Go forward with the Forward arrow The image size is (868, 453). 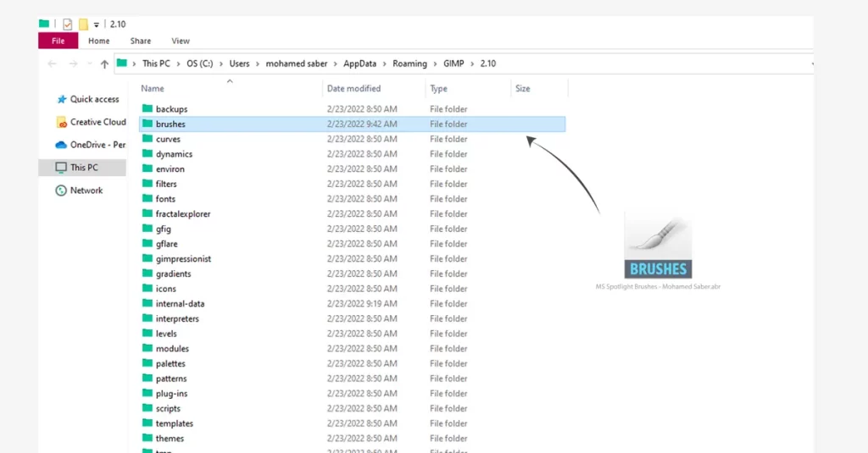tap(73, 64)
